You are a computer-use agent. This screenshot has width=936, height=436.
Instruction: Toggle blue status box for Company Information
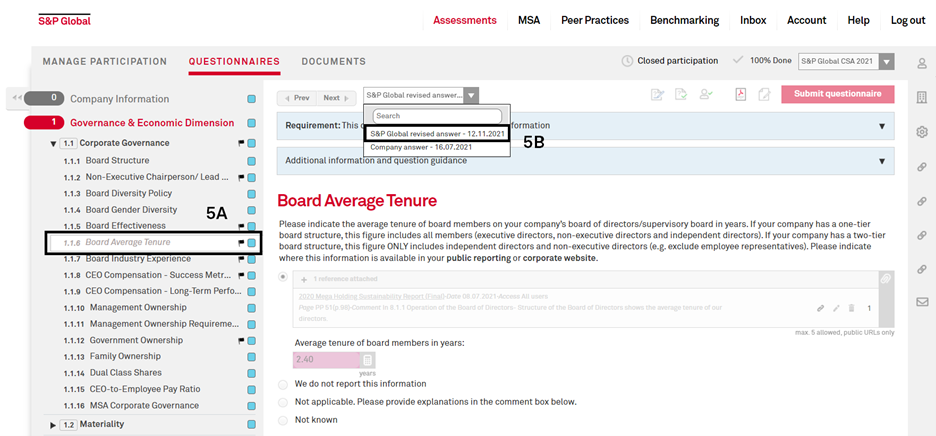click(x=252, y=99)
